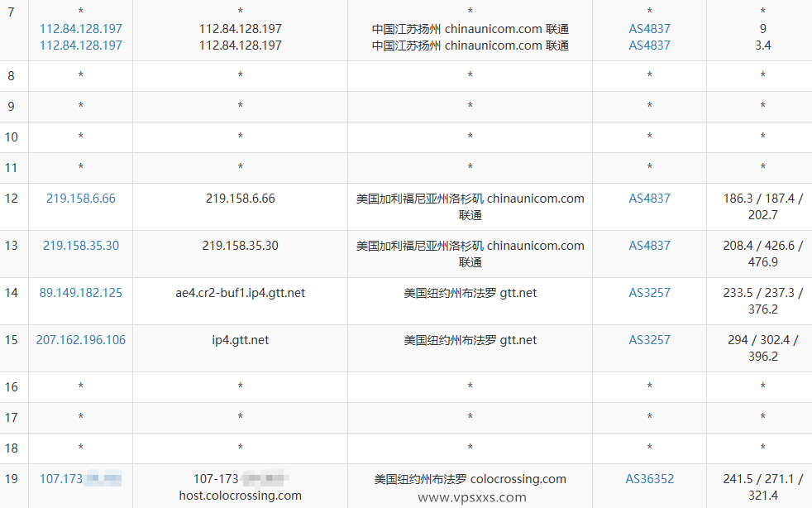Open the AS3257 link in hop 15 row
Image resolution: width=812 pixels, height=508 pixels.
(649, 340)
